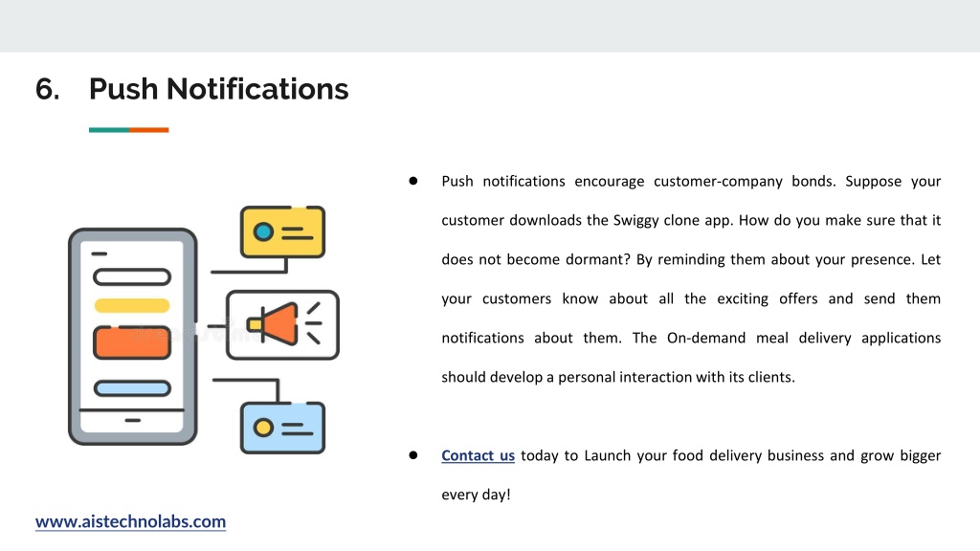Click the teal and orange underline bar
This screenshot has height=551, width=980.
pos(129,130)
